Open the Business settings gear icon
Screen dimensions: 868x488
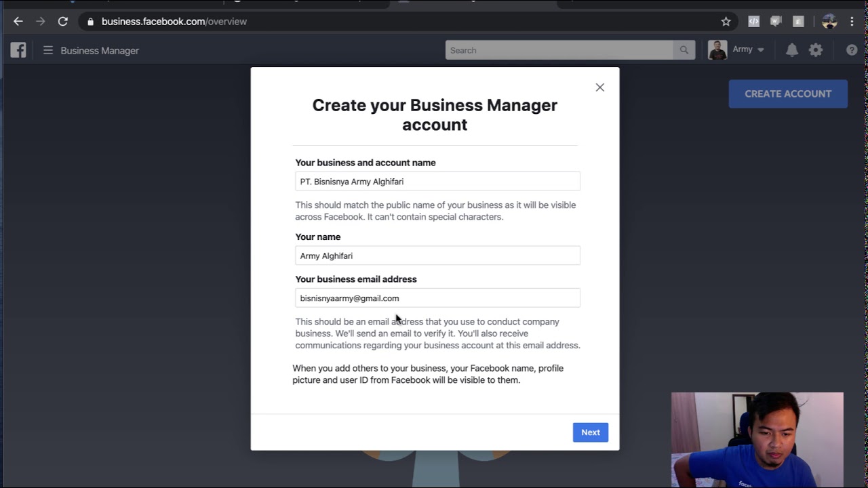pyautogui.click(x=816, y=50)
